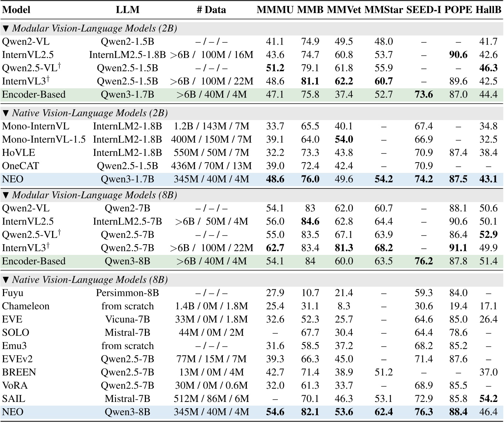Viewport: 504px width, 423px height.
Task: Click the Mono-InternVL-1.5 model name
Action: pos(44,139)
